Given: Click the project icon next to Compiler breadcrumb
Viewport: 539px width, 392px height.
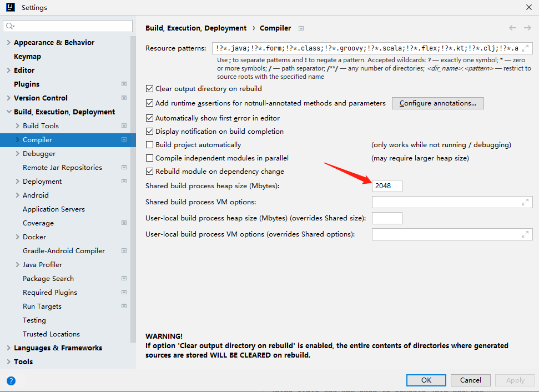Looking at the screenshot, I should (301, 28).
